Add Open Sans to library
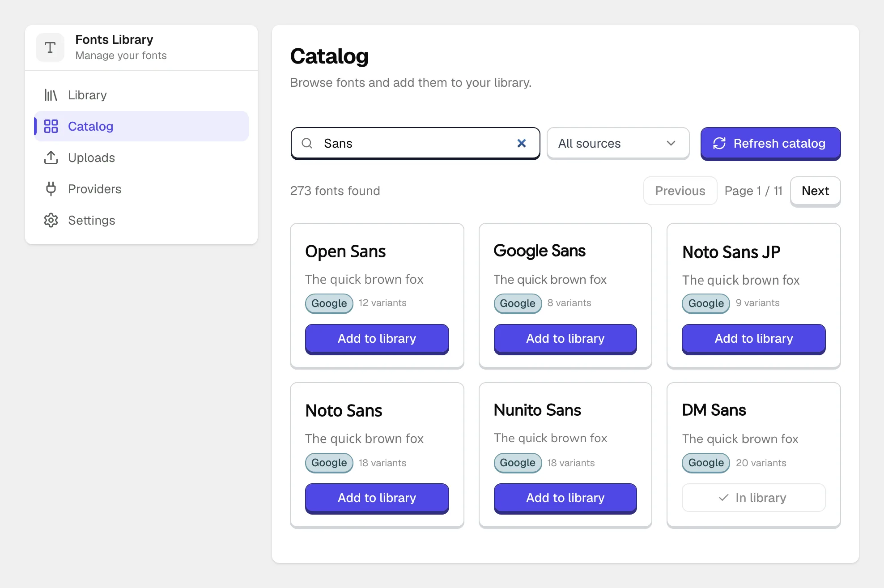Screen dimensions: 884x588 point(377,339)
